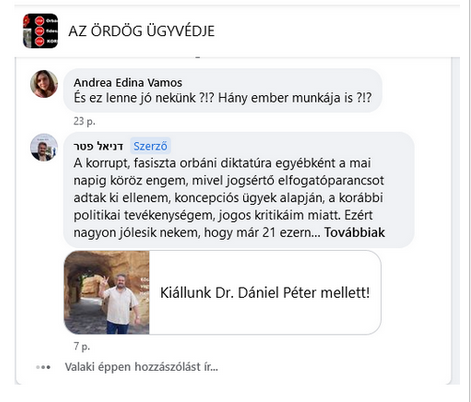Click 'Hány ember munkája is' text
Screen dimensions: 471x402
point(285,98)
